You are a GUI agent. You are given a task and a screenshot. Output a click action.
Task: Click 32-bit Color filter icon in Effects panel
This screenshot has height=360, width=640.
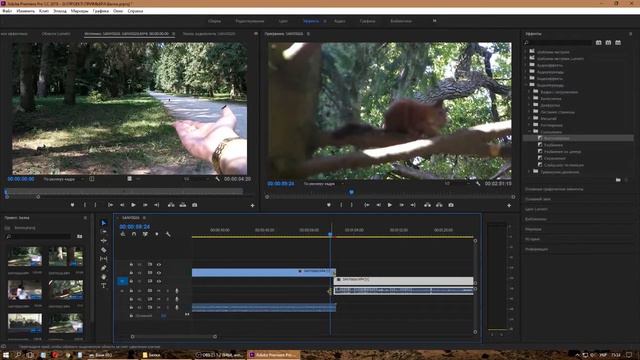click(608, 42)
